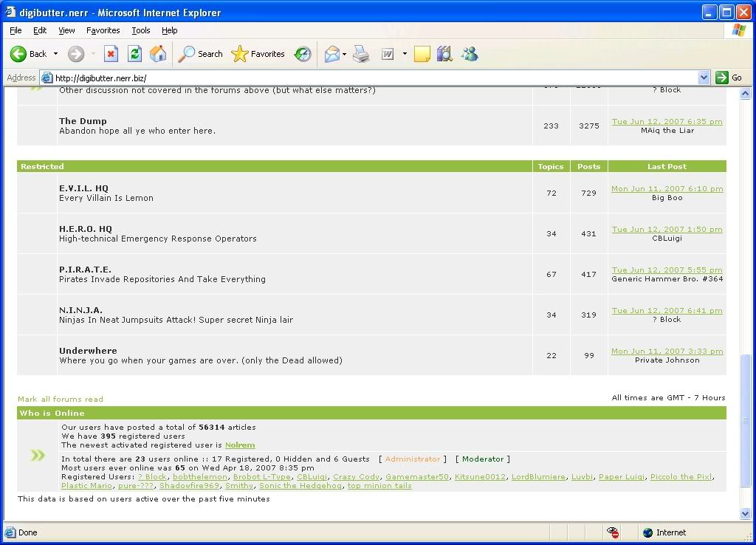The image size is (756, 545).
Task: Expand the Mail button dropdown arrow
Action: pyautogui.click(x=344, y=54)
